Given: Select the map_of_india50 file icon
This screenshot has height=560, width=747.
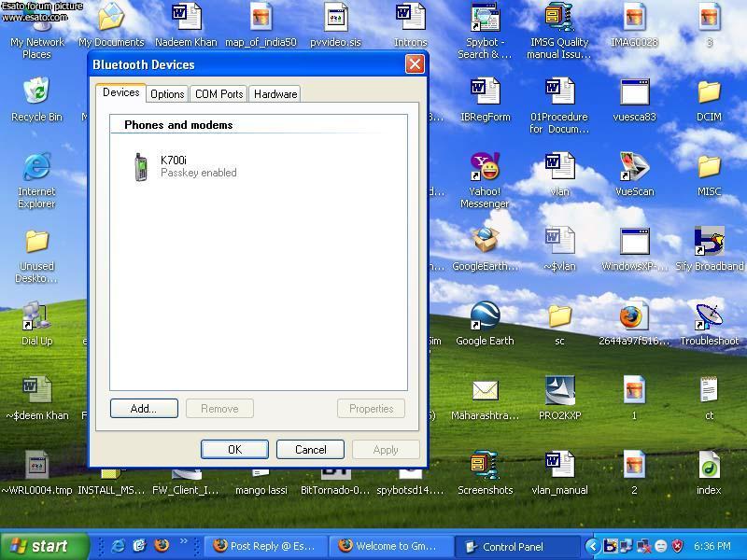Looking at the screenshot, I should pyautogui.click(x=261, y=18).
